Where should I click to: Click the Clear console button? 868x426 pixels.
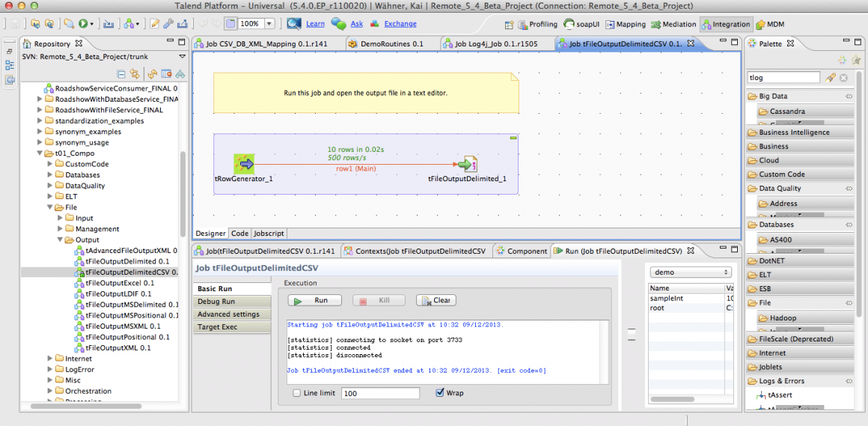[x=435, y=300]
